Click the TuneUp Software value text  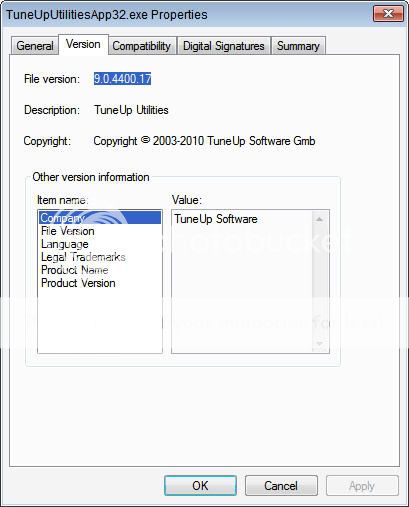pyautogui.click(x=216, y=219)
